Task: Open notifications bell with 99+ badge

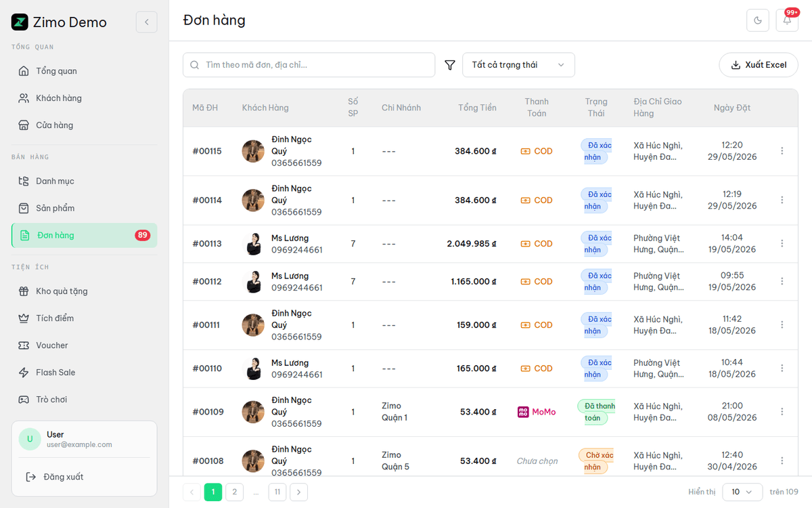Action: (x=787, y=20)
